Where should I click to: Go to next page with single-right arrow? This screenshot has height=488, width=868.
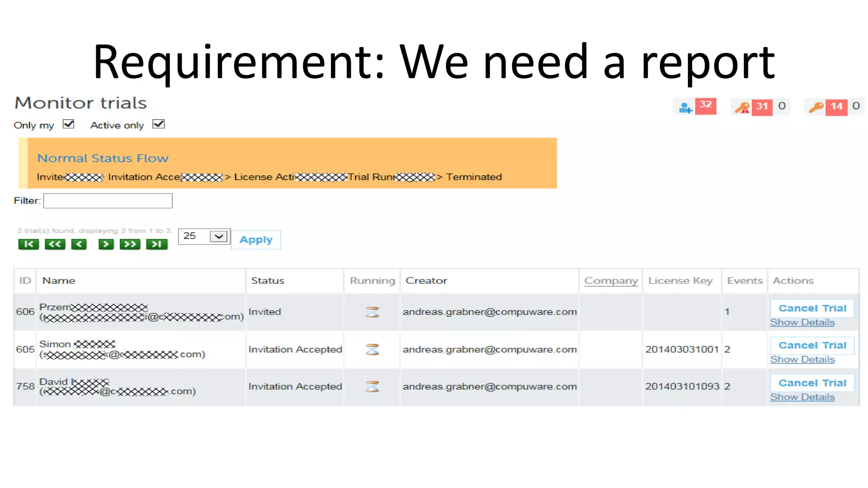pyautogui.click(x=106, y=244)
